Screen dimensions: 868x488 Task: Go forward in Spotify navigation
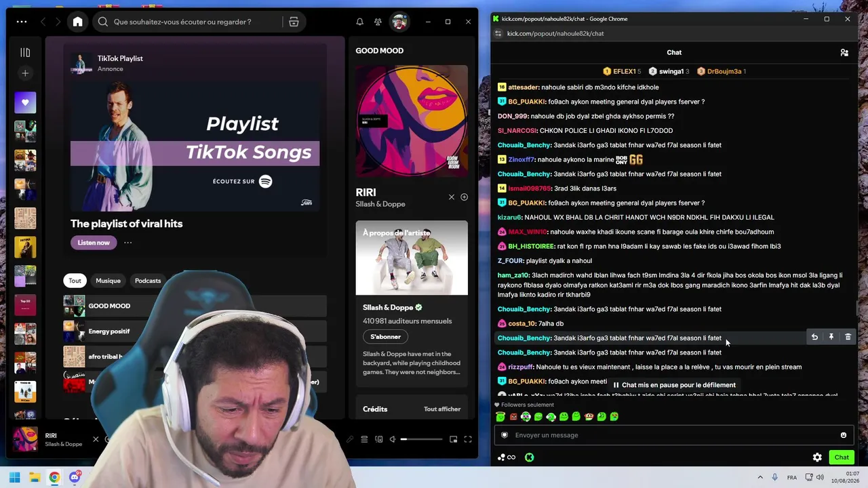[59, 22]
